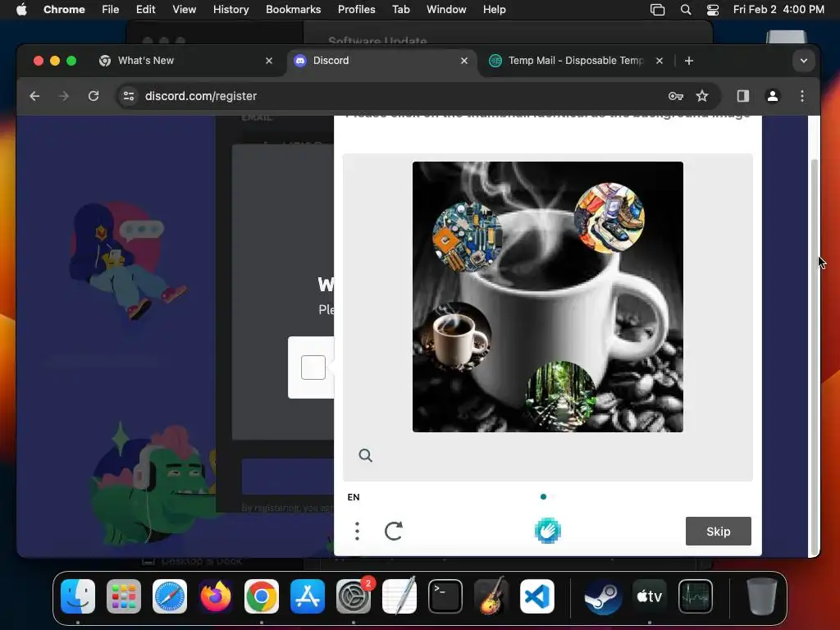Tick the captcha verification checkbox
Viewport: 840px width, 630px height.
[313, 367]
